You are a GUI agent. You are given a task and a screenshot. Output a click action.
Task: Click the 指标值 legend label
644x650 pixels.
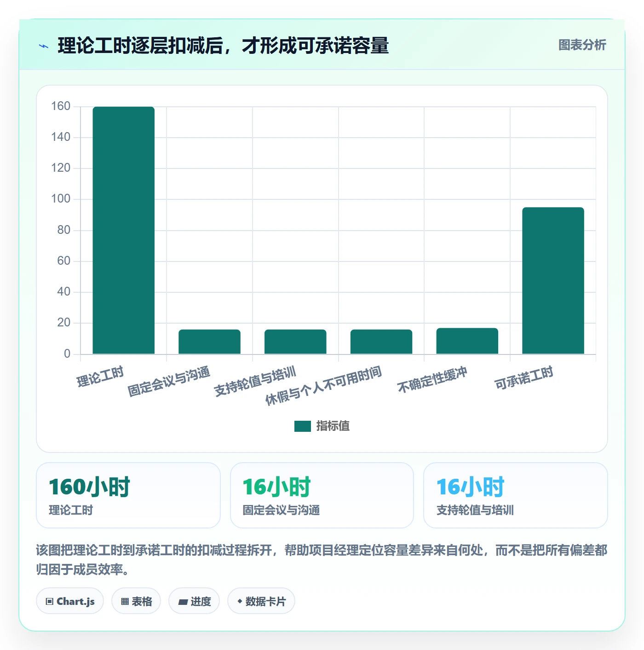click(x=333, y=426)
